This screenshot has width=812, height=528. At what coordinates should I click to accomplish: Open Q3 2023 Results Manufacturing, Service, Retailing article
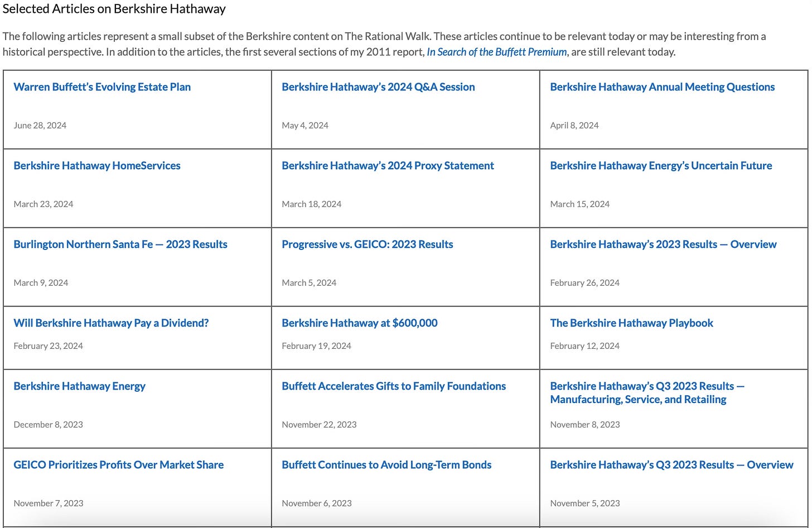pos(647,393)
